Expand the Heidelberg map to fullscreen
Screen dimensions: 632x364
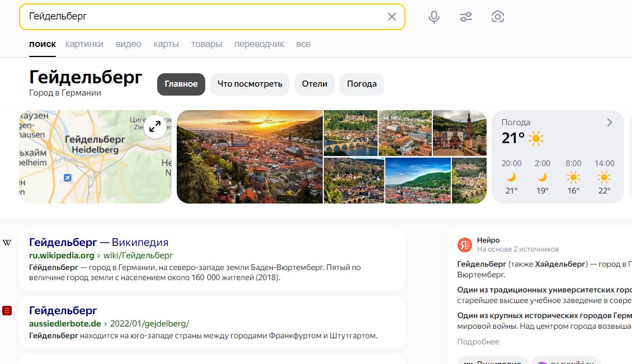click(155, 127)
